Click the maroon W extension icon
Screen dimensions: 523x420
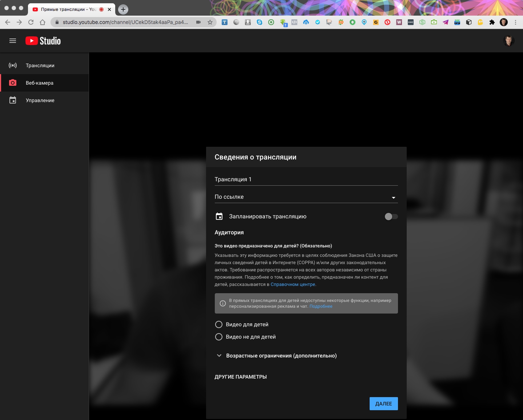[399, 22]
